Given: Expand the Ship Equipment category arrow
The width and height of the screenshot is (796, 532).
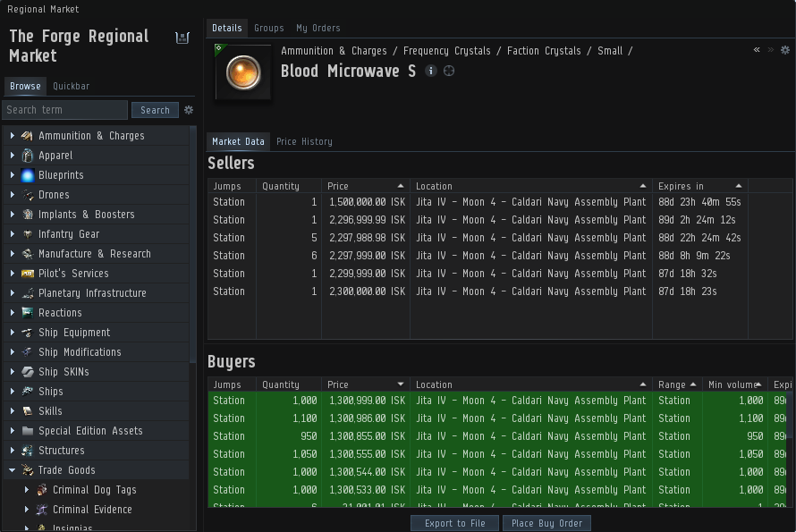Looking at the screenshot, I should 13,333.
